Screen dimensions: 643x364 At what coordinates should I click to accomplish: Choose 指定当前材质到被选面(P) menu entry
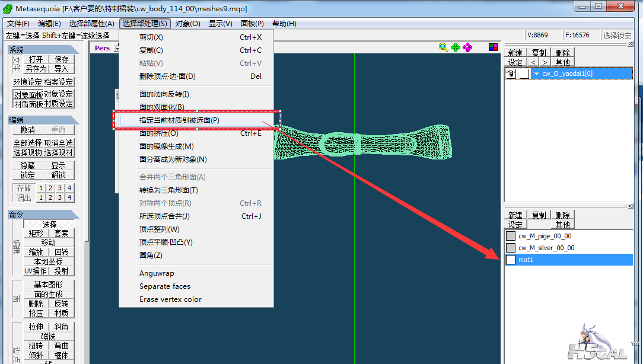click(179, 120)
